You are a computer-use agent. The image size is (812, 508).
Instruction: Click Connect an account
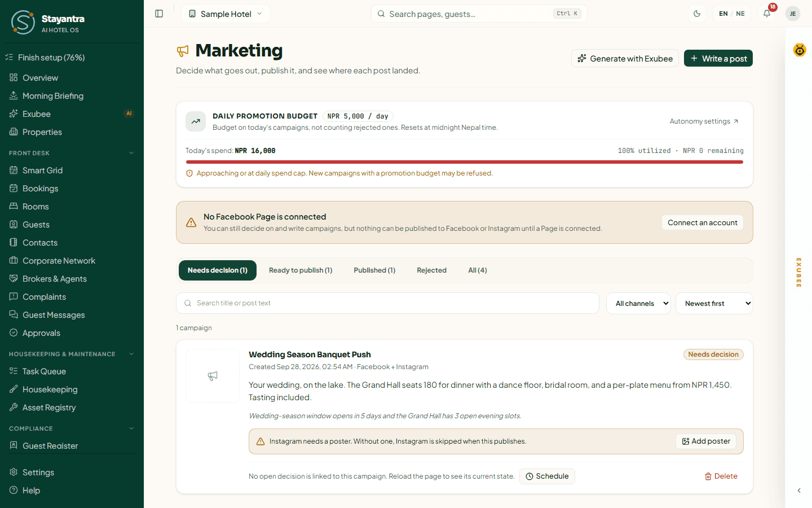(x=703, y=222)
